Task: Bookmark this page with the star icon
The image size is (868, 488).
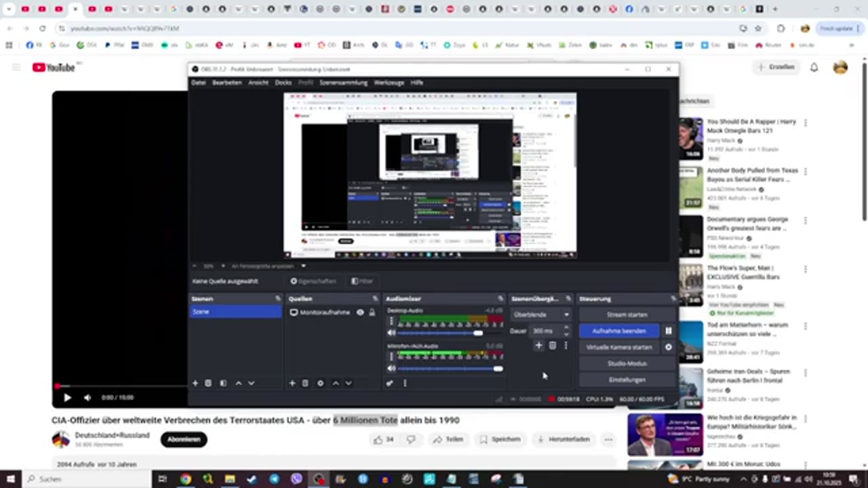Action: click(x=758, y=28)
